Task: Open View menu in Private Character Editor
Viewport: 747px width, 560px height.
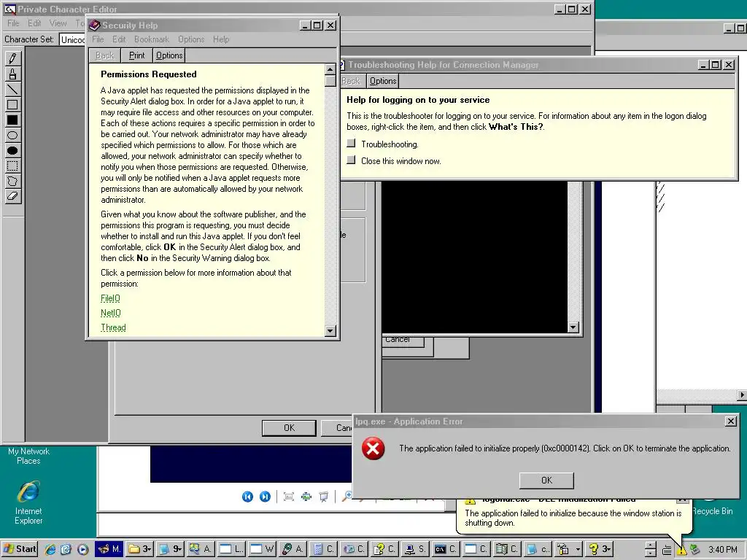Action: click(58, 23)
